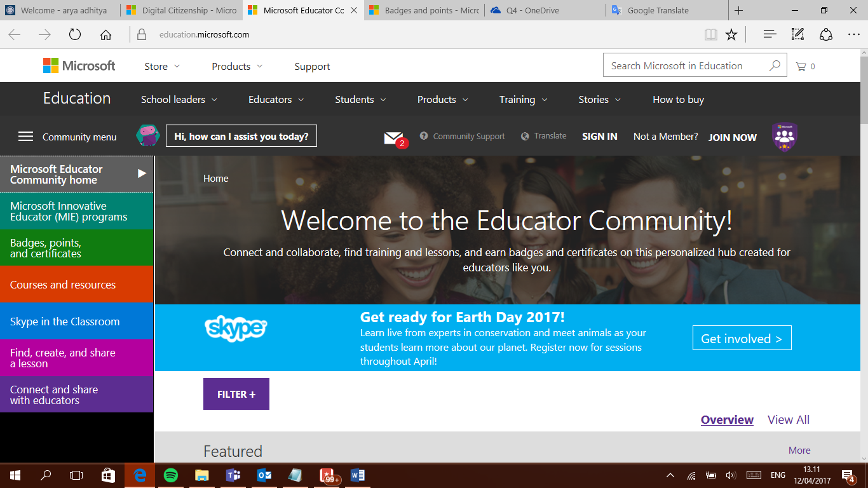
Task: Expand the Training menu
Action: tap(524, 100)
